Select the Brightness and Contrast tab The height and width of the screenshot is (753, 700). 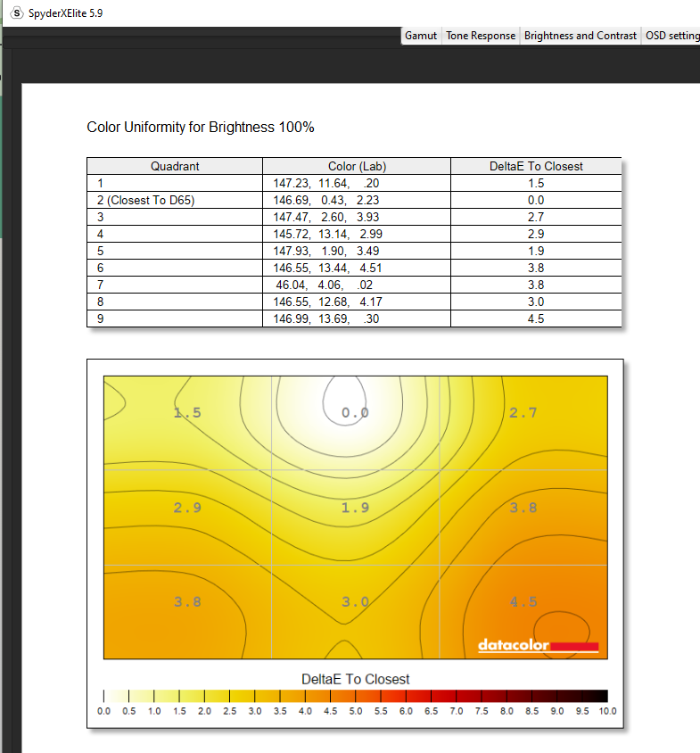[x=580, y=36]
